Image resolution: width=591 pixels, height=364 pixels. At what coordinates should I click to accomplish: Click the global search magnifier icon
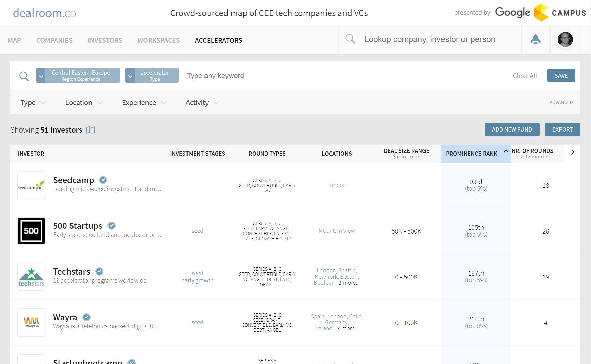click(350, 39)
